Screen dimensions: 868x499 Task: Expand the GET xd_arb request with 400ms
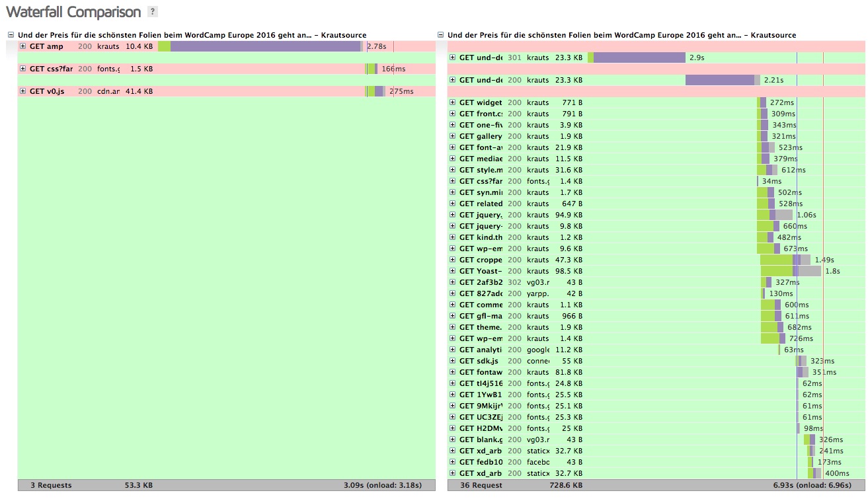pos(453,473)
